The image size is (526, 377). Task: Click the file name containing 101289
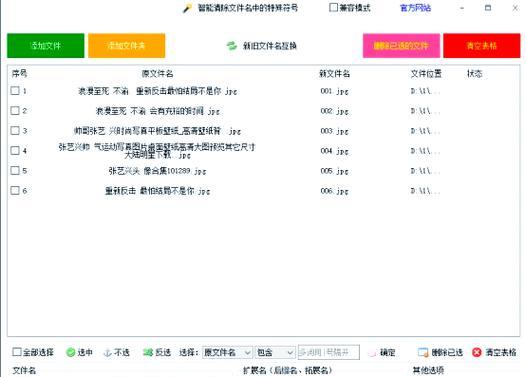pyautogui.click(x=157, y=171)
